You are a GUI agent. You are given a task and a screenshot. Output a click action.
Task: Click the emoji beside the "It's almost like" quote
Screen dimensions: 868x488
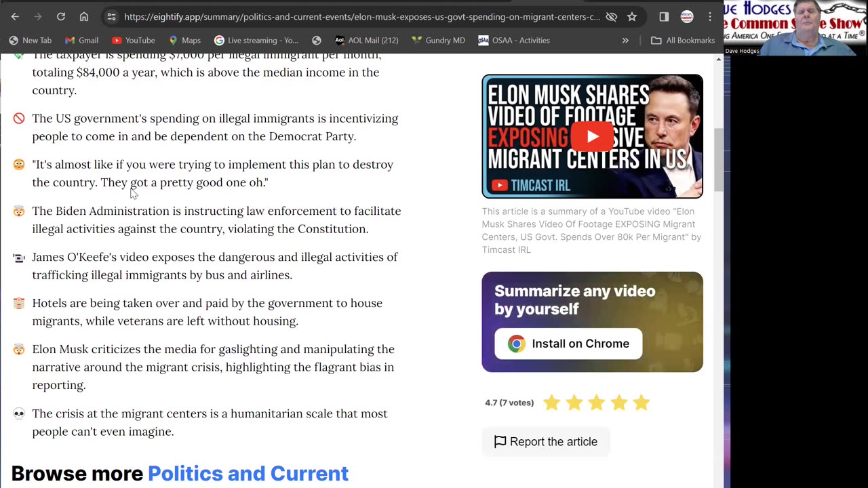click(x=19, y=165)
